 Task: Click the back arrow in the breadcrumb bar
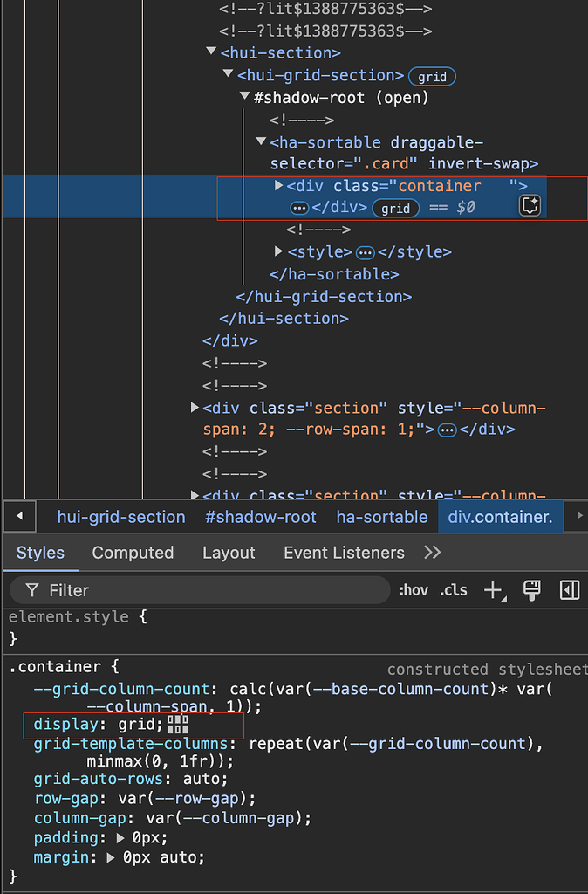(x=18, y=516)
